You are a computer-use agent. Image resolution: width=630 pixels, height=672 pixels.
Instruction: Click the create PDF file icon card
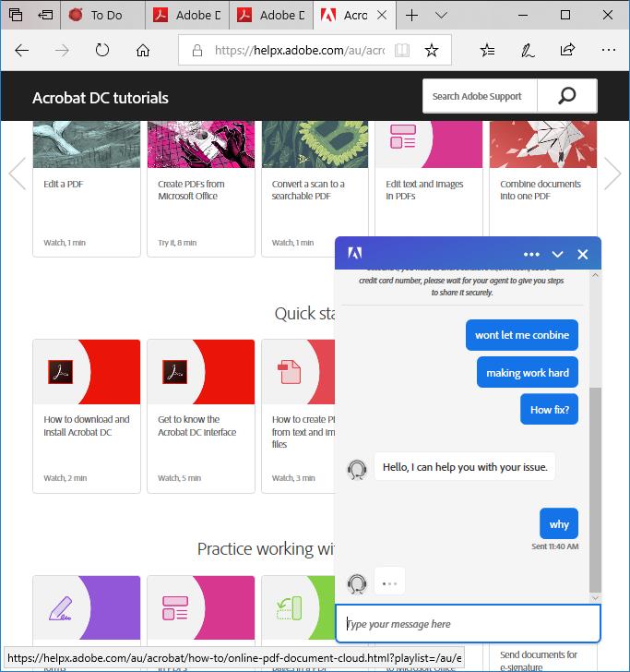(290, 372)
